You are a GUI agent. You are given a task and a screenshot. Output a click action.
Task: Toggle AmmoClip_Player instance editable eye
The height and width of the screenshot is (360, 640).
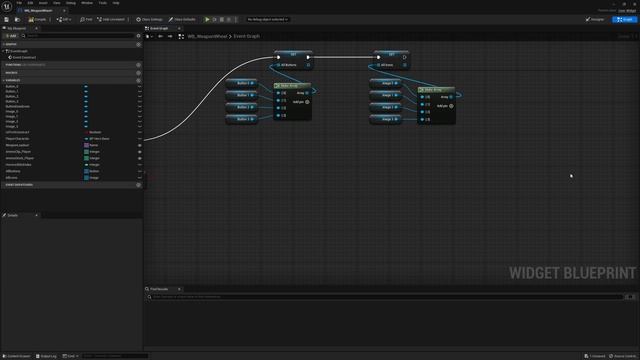coord(140,152)
